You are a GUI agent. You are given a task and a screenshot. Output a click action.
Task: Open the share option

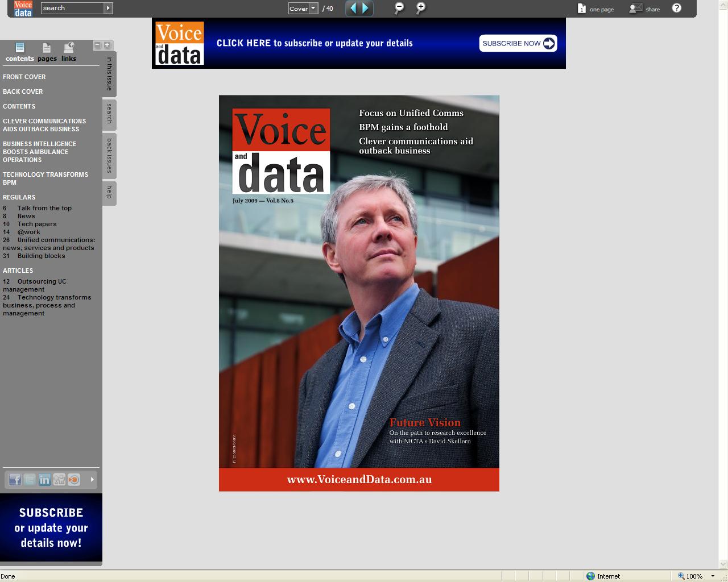(645, 9)
